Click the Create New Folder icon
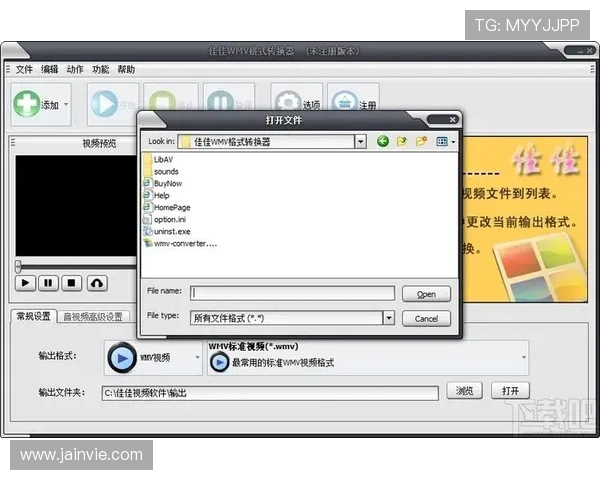The width and height of the screenshot is (600, 480). click(421, 142)
